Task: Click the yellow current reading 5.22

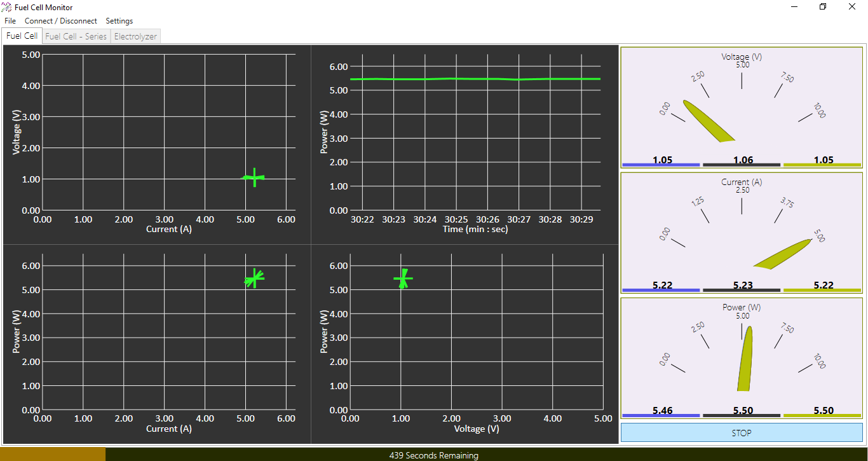Action: click(823, 285)
